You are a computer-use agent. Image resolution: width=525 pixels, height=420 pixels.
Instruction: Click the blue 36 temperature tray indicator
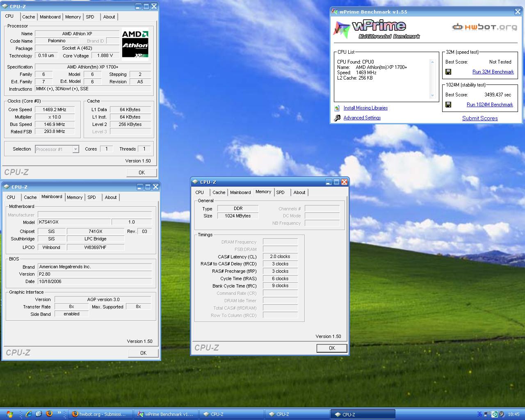479,414
